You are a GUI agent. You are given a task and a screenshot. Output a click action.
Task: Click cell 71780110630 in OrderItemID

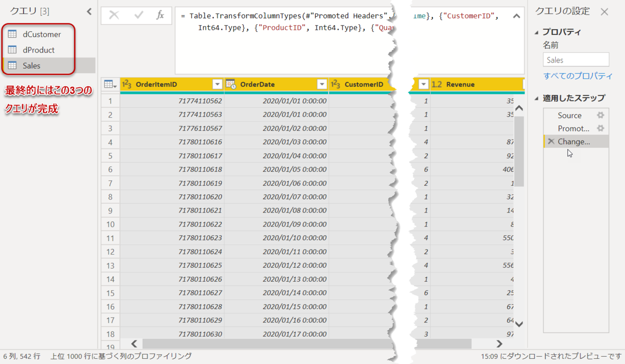coord(172,334)
